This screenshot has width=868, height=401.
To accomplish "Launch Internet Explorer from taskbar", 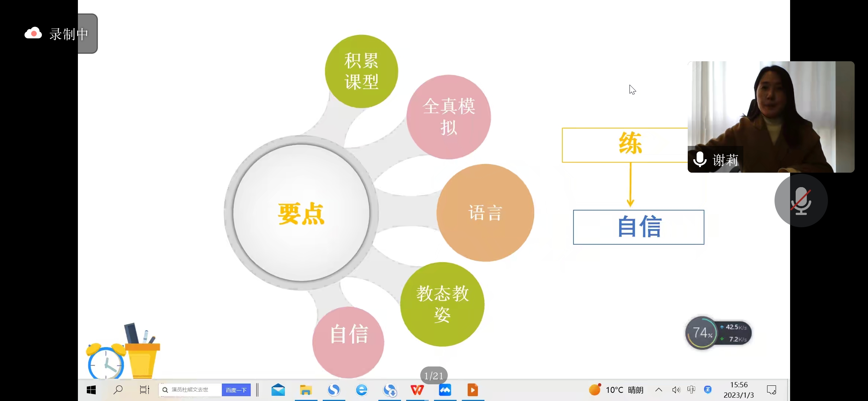I will pos(361,390).
